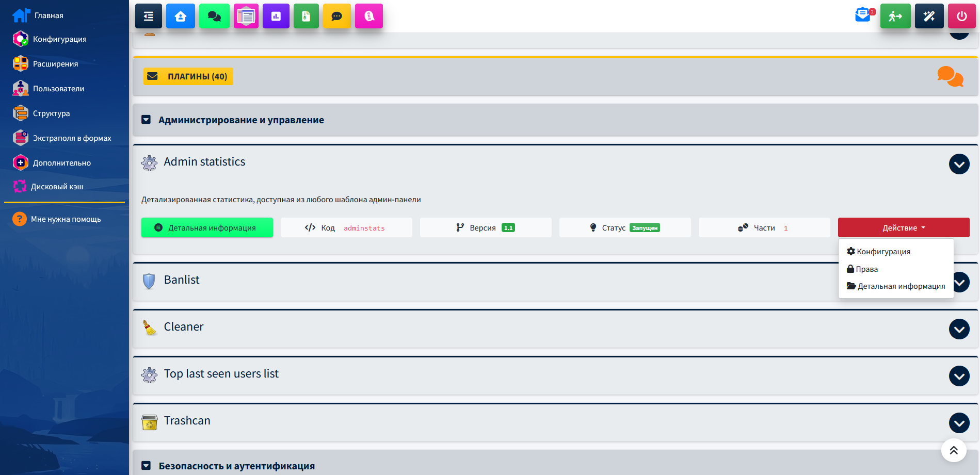The image size is (980, 475).
Task: Click the Код adminstats cell
Action: [x=346, y=227]
